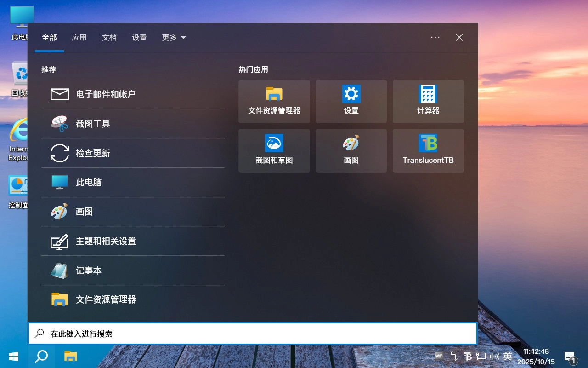The height and width of the screenshot is (368, 588).
Task: Click the VMware tray icon
Action: pyautogui.click(x=439, y=356)
